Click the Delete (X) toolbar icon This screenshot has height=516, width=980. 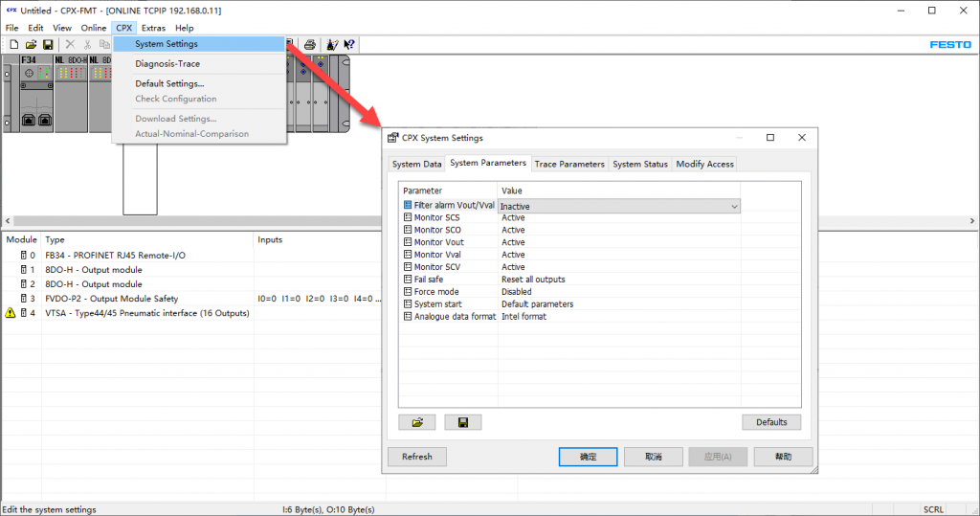pyautogui.click(x=70, y=44)
